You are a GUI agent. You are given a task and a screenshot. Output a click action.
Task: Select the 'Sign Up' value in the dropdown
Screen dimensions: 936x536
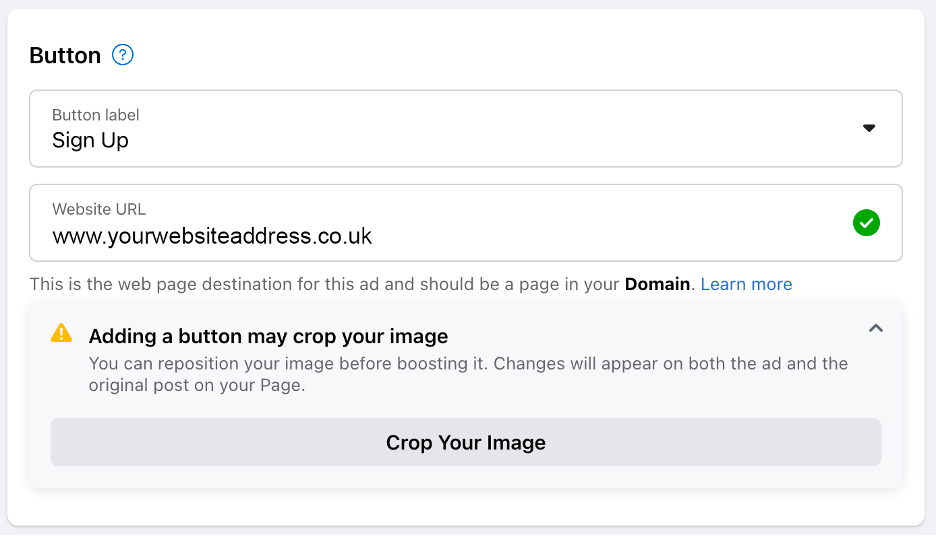click(90, 140)
